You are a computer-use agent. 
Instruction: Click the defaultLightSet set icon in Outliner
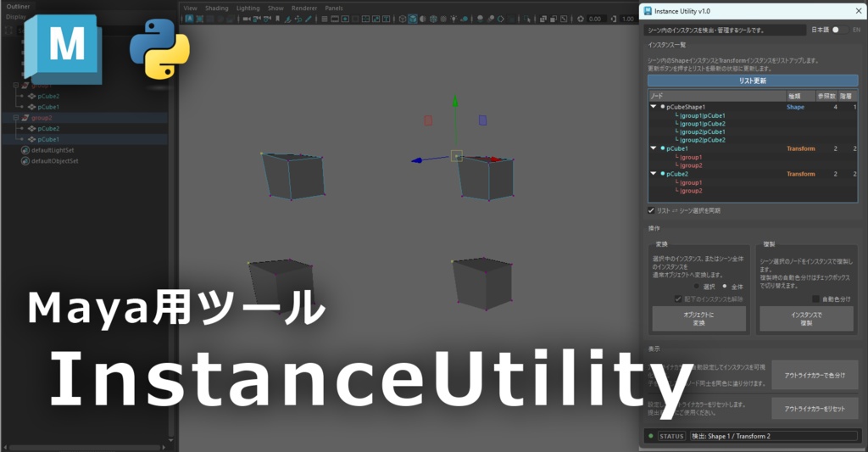pos(25,150)
